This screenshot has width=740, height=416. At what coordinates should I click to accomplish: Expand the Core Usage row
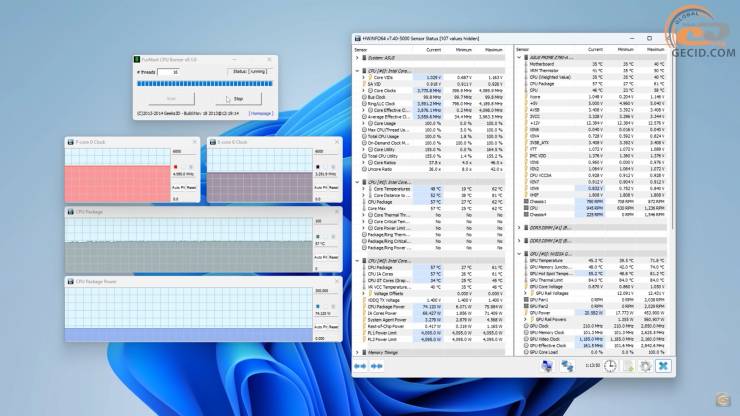click(363, 123)
